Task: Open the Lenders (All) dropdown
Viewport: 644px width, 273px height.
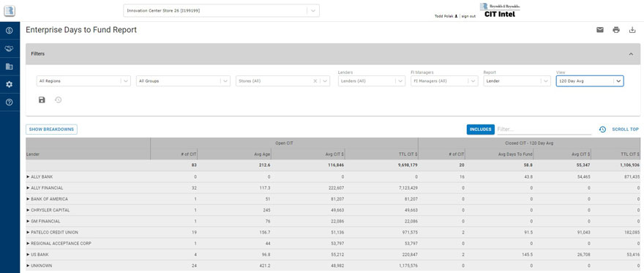Action: pyautogui.click(x=372, y=81)
